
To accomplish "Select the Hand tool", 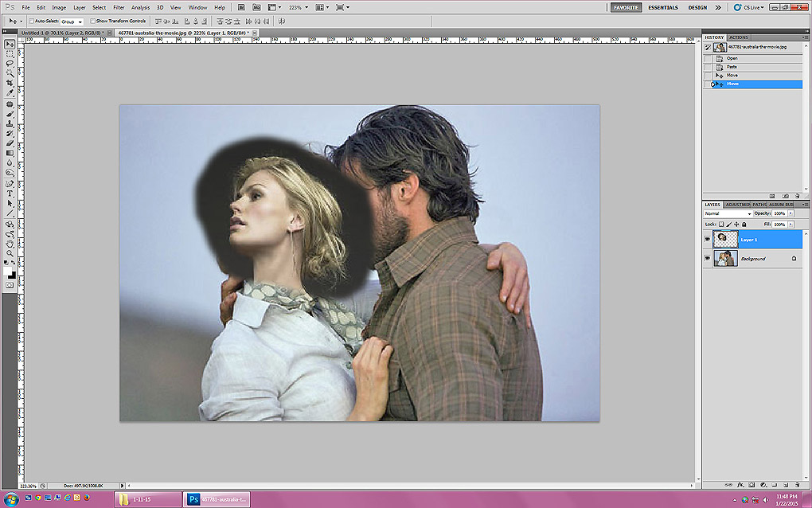I will click(x=10, y=244).
